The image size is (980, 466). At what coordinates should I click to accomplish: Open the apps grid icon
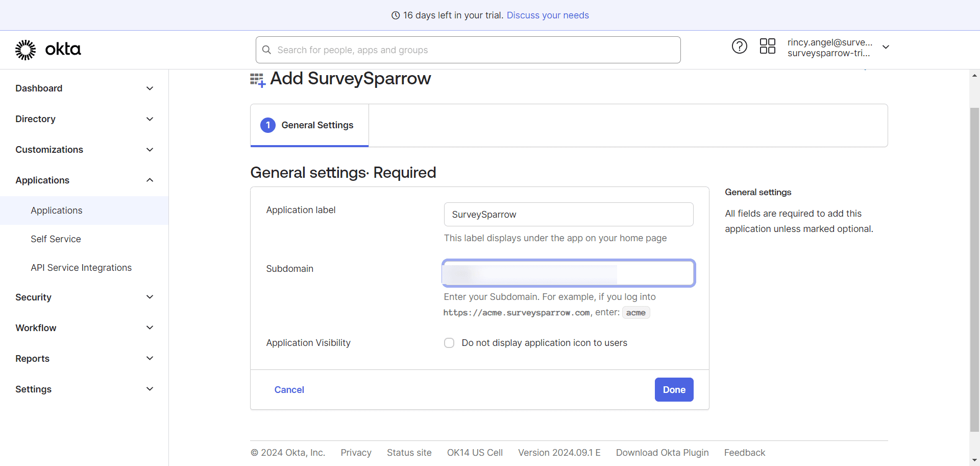767,46
